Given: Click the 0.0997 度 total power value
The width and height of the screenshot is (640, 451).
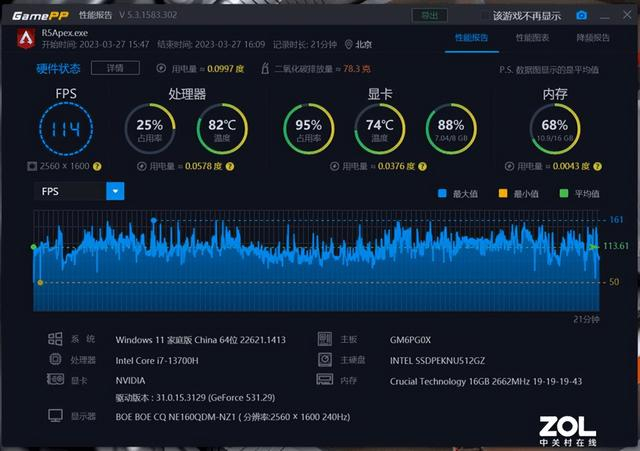Looking at the screenshot, I should point(225,69).
